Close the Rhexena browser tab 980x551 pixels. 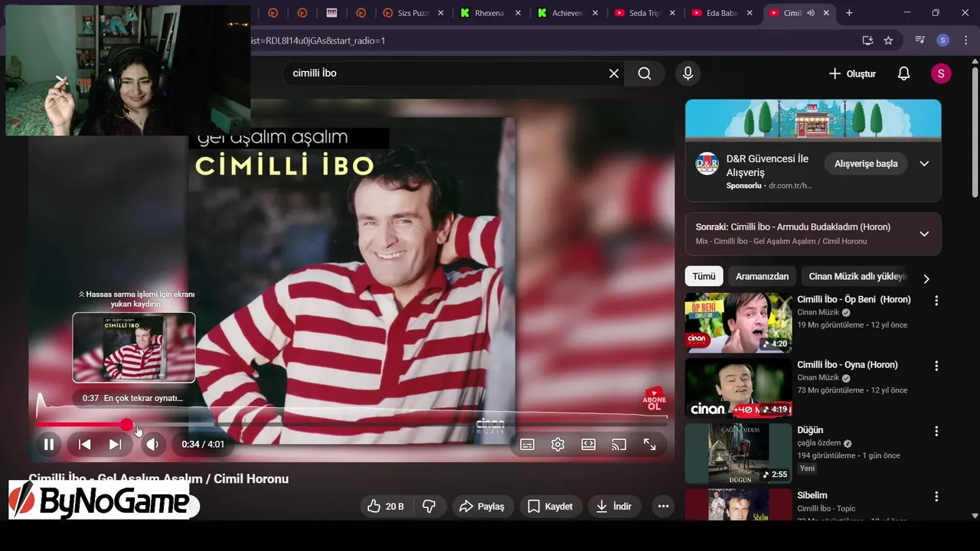pos(518,13)
